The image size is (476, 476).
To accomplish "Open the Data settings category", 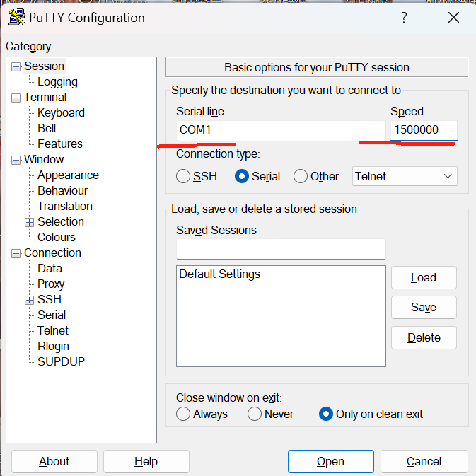I will (x=50, y=268).
